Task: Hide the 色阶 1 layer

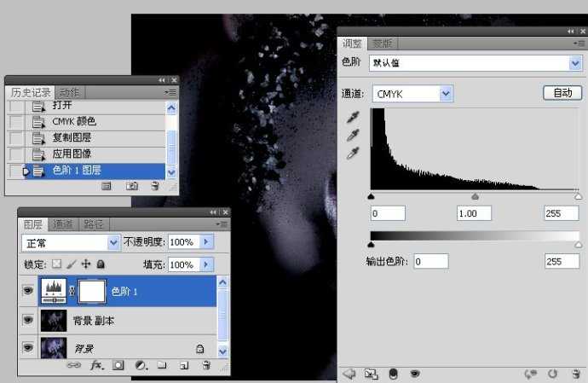Action: [x=28, y=290]
